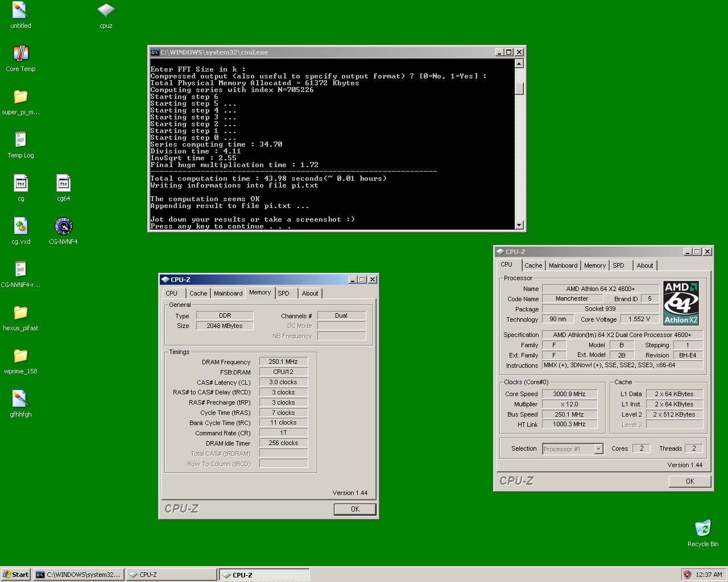Switch to the active CPU-Z taskbar button

[x=264, y=575]
